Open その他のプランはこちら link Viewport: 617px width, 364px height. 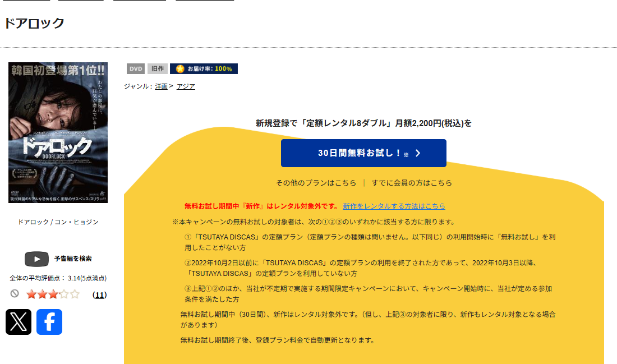(x=316, y=183)
